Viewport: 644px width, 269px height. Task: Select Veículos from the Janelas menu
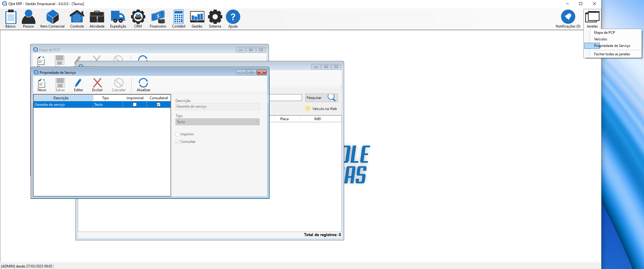click(600, 39)
